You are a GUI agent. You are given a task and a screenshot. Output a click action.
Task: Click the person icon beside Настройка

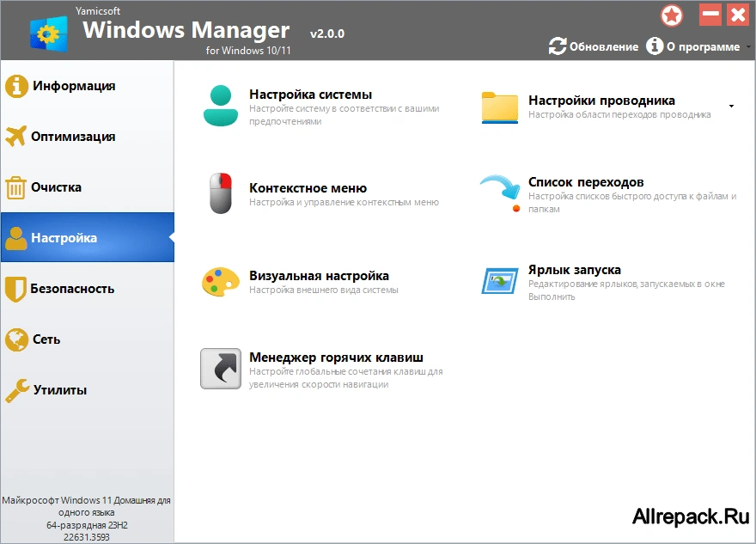[x=16, y=238]
